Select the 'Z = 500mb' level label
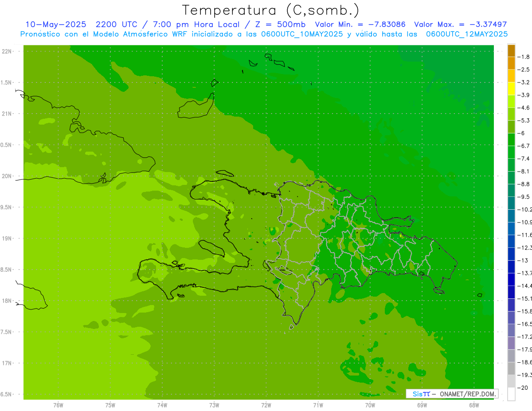Image resolution: width=532 pixels, height=411 pixels. (282, 24)
